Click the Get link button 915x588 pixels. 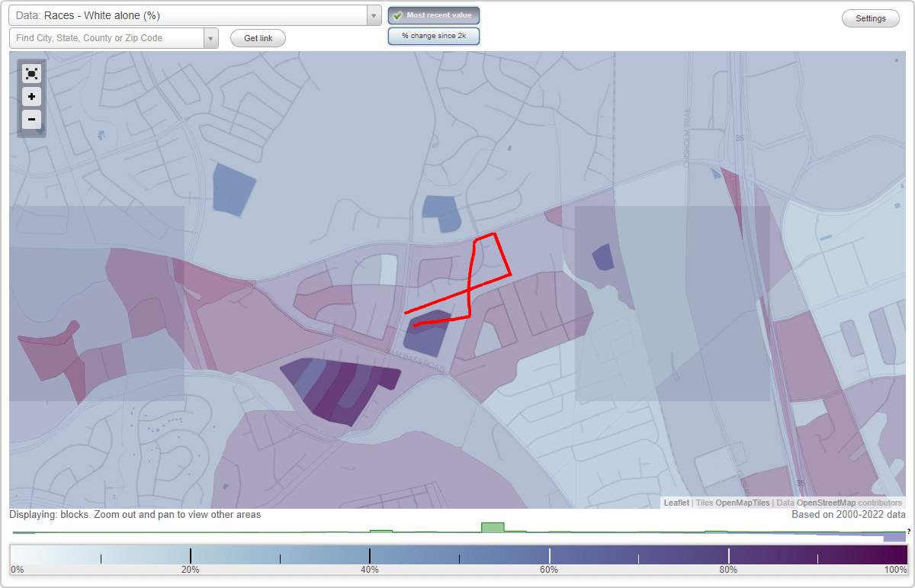[x=258, y=38]
